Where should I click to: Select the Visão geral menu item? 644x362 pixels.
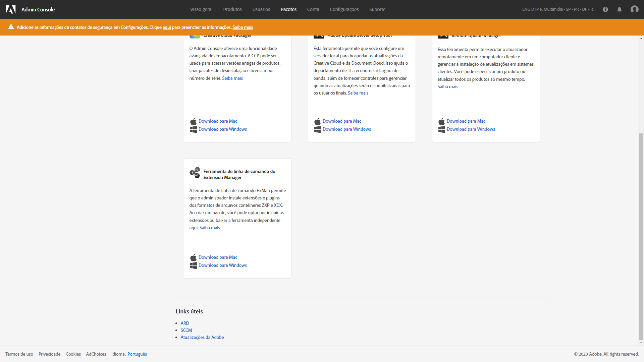click(201, 9)
